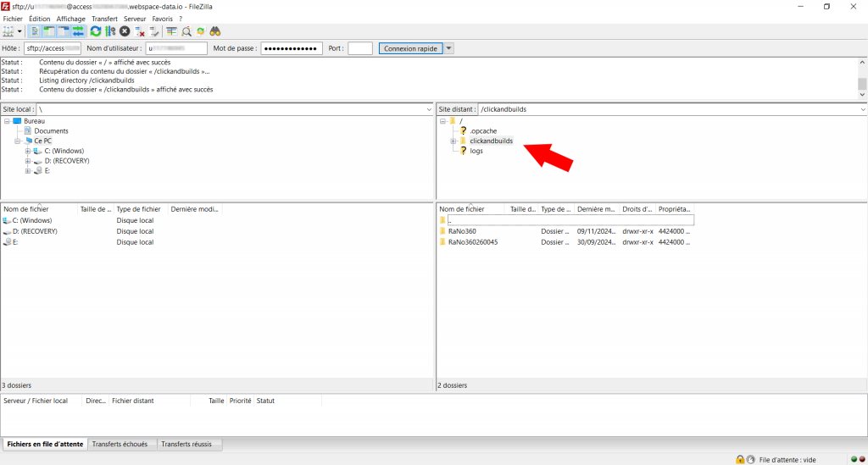Open the transfer queue processing icon
Image resolution: width=868 pixels, height=465 pixels.
coord(110,31)
